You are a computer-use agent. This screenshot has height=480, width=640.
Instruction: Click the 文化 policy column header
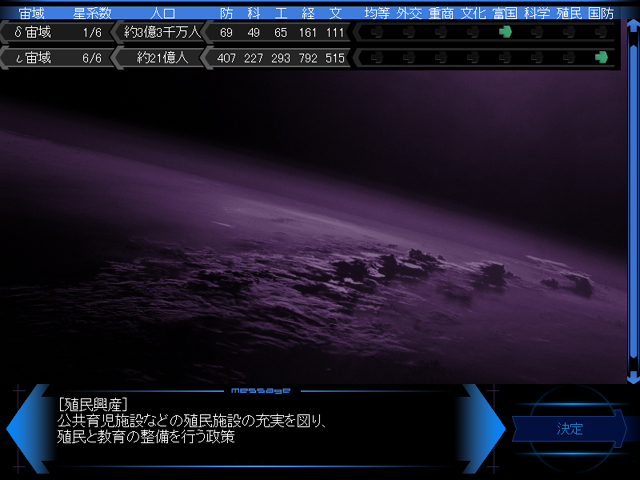(x=473, y=13)
